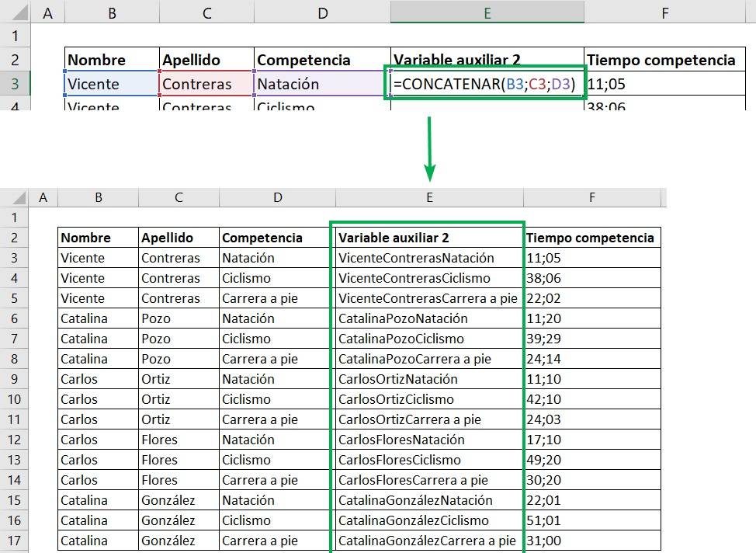Select row 10 header in bottom sheet

coord(14,399)
